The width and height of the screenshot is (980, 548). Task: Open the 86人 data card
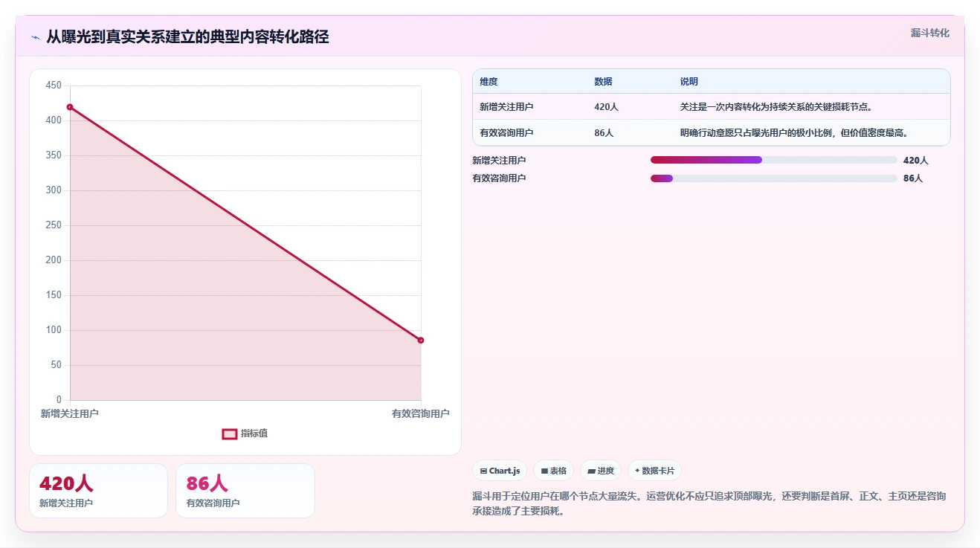pyautogui.click(x=245, y=491)
